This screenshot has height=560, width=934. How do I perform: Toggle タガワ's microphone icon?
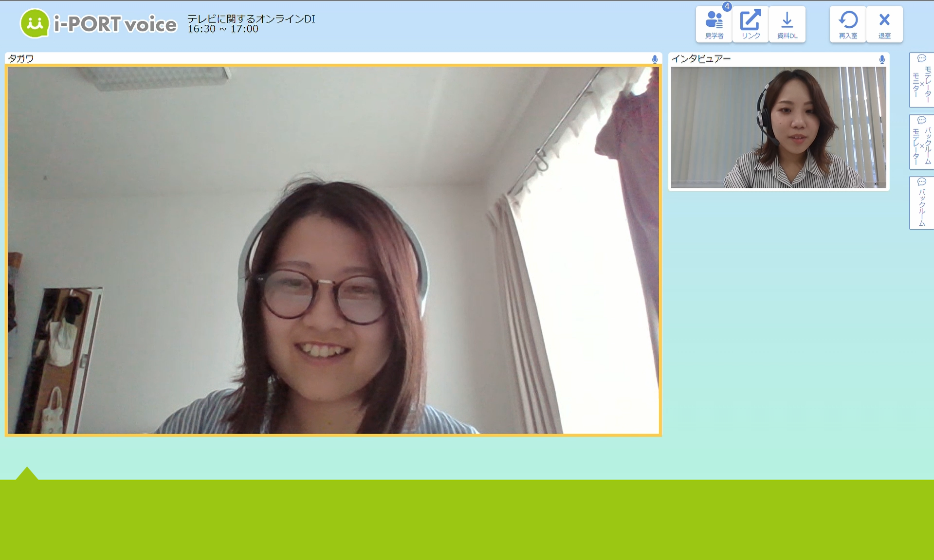[x=655, y=59]
